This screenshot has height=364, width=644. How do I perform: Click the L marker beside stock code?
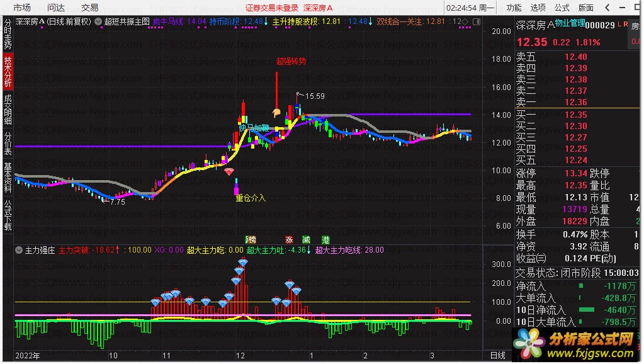click(x=619, y=24)
